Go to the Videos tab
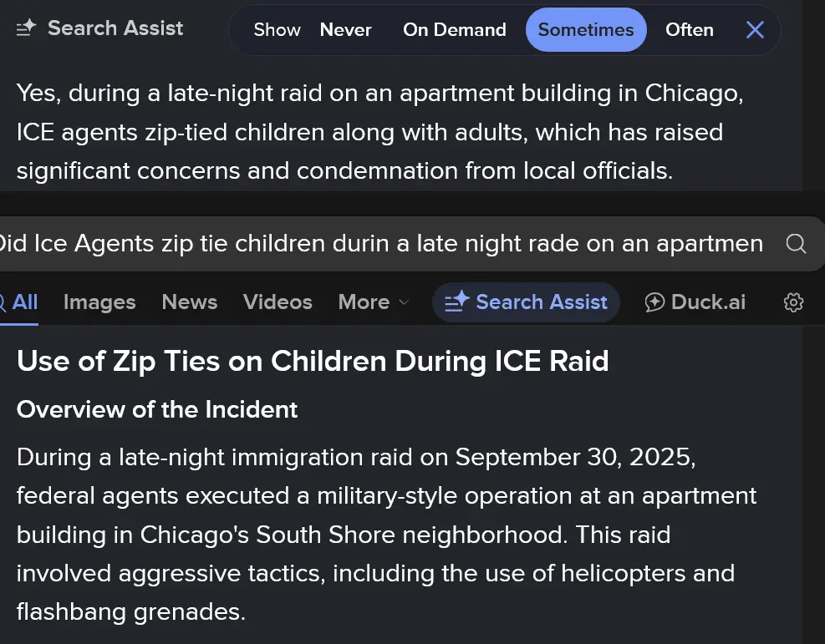The height and width of the screenshot is (644, 825). point(278,302)
